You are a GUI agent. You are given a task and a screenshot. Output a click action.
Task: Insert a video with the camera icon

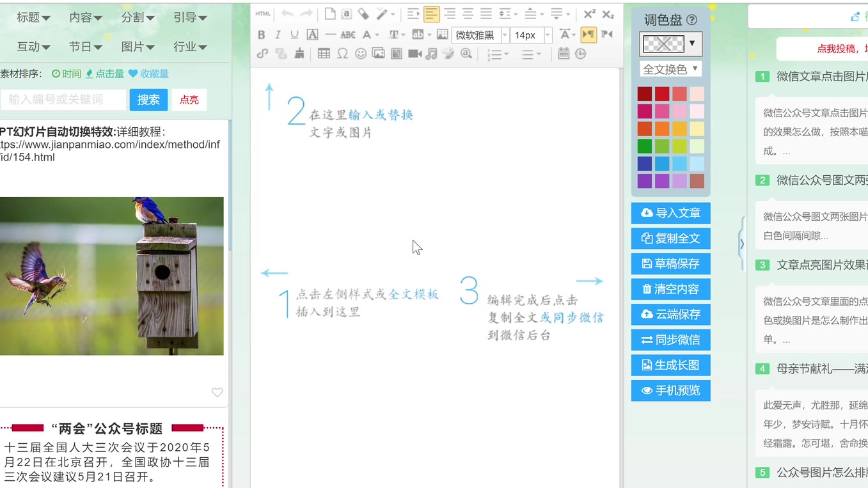click(x=414, y=54)
